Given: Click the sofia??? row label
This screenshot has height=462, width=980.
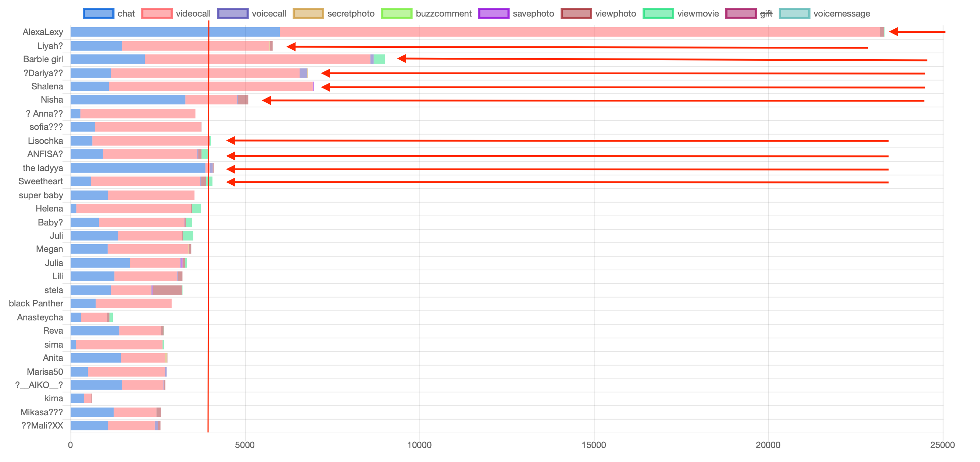Looking at the screenshot, I should pos(46,127).
